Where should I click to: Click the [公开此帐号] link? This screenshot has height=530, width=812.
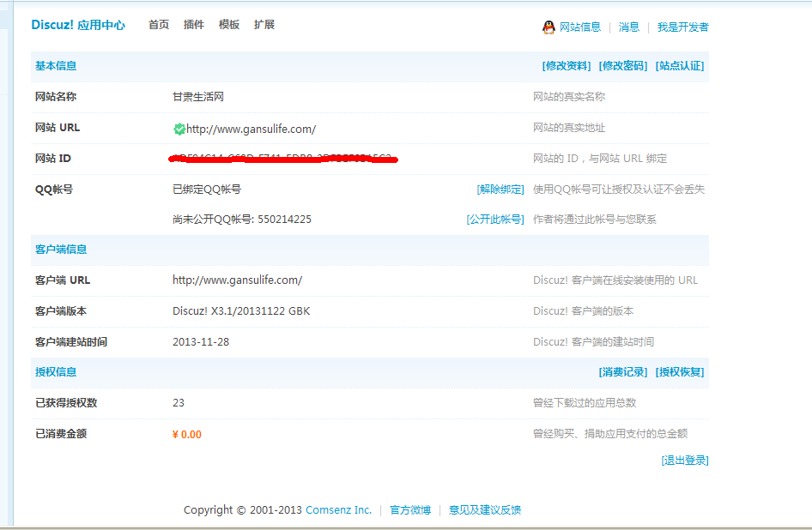pos(495,220)
